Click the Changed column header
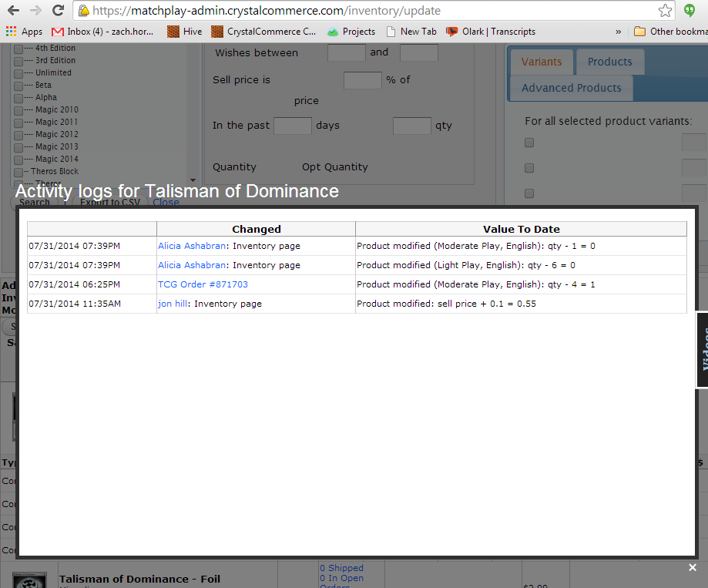Screen dimensions: 708x588 (x=256, y=229)
